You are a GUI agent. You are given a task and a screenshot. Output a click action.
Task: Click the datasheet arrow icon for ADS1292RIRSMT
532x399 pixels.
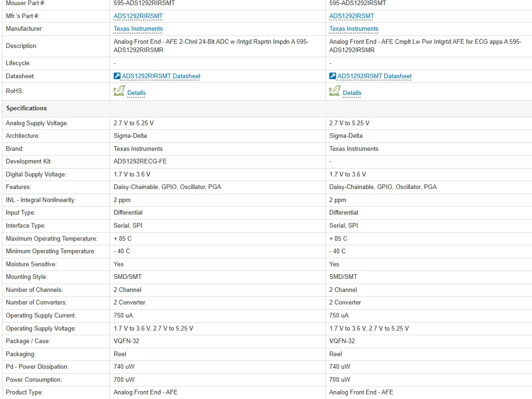click(x=117, y=76)
